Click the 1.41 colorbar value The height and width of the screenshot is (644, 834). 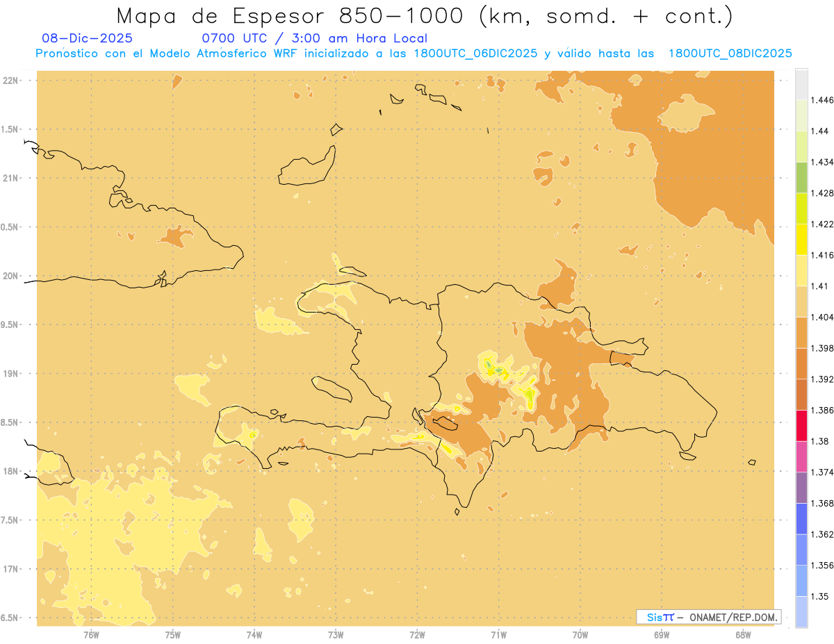pos(820,286)
